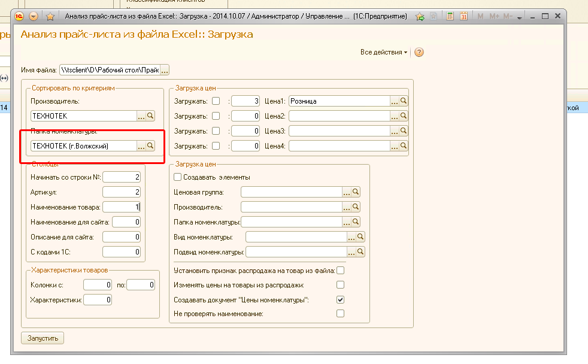Uncheck Создавать документ "Цены номенклатуры" checkbox
The width and height of the screenshot is (588, 364).
341,299
